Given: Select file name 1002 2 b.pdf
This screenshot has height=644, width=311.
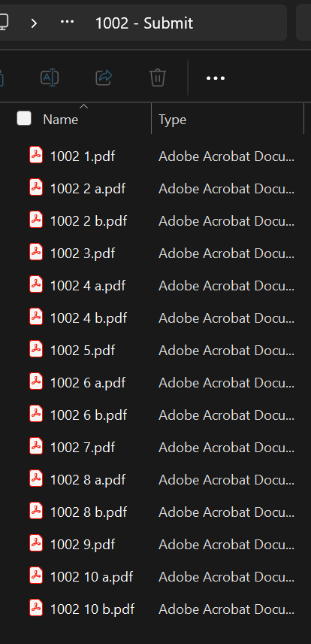Looking at the screenshot, I should pyautogui.click(x=89, y=221).
